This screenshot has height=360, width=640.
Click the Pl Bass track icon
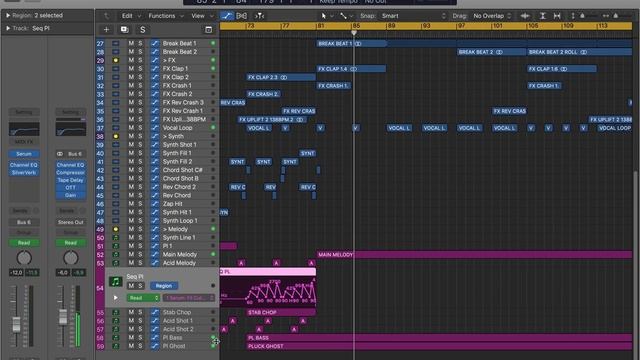(x=116, y=338)
